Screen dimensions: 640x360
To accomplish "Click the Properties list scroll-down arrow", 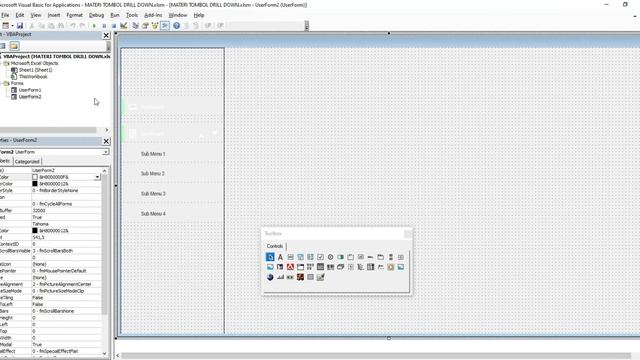I will [104, 353].
